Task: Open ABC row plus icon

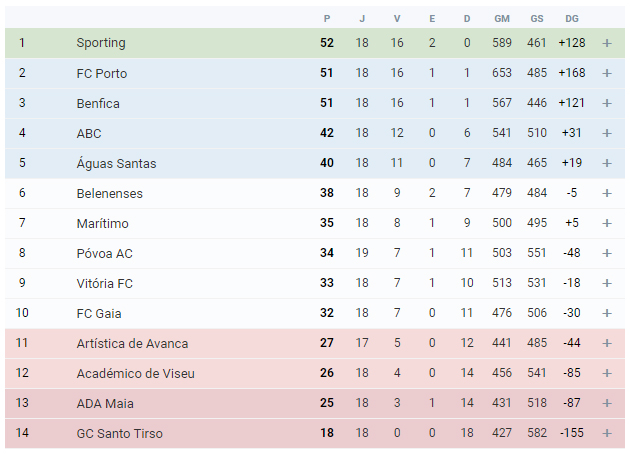Action: pos(607,133)
